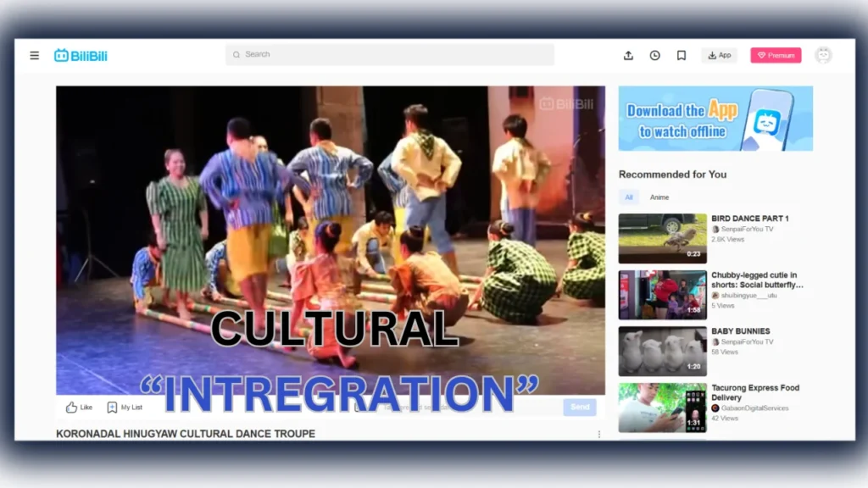The height and width of the screenshot is (488, 868).
Task: Click SenpaiForYou TV channel under BIRD DANCE
Action: click(746, 230)
